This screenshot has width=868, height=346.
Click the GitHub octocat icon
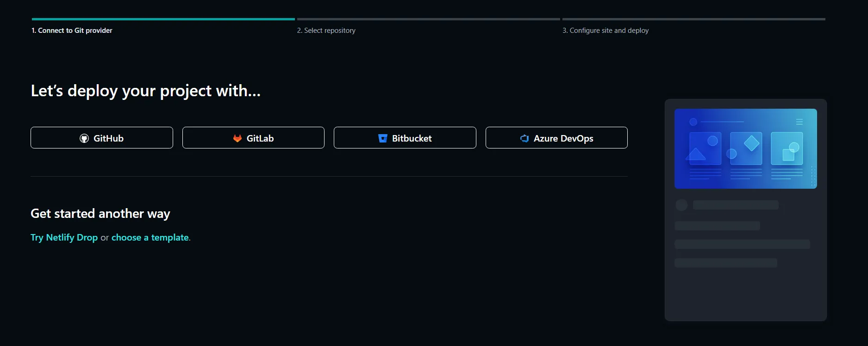(x=84, y=138)
